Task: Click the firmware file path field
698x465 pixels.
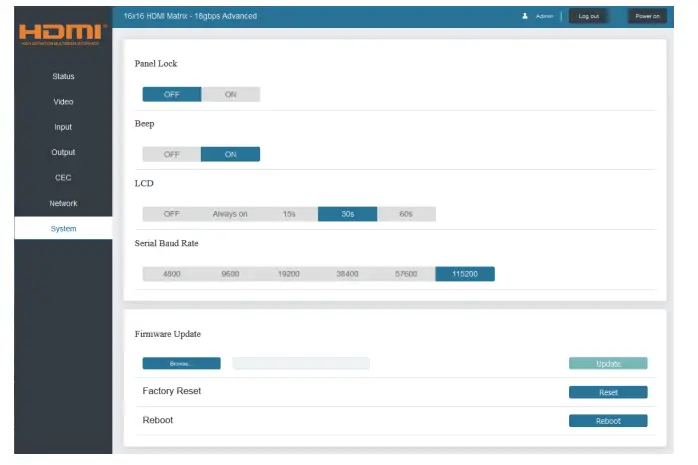Action: point(301,364)
